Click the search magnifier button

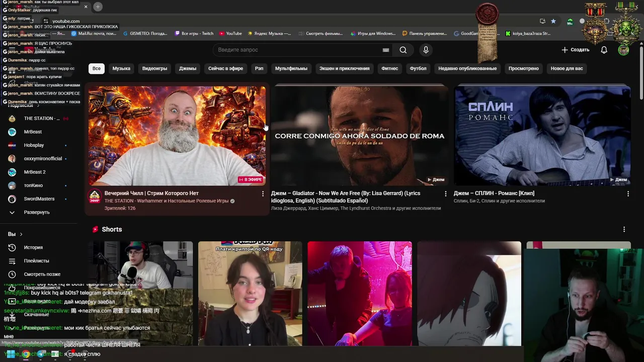tap(403, 50)
